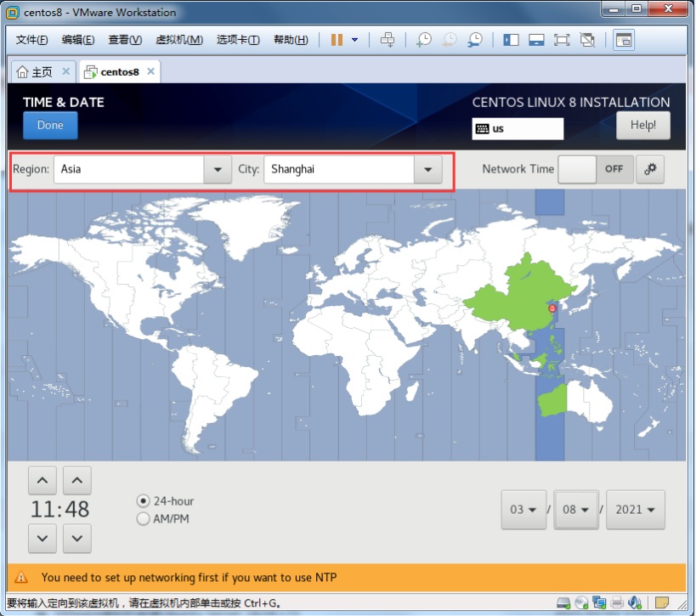Click Send Ctrl+Alt+Del toolbar icon
Viewport: 696px width, 616px height.
click(x=388, y=40)
